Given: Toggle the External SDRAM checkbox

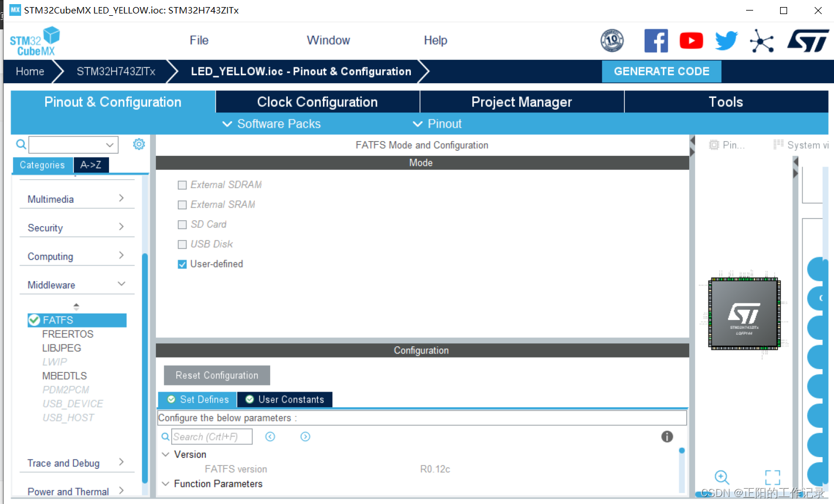Looking at the screenshot, I should point(182,185).
